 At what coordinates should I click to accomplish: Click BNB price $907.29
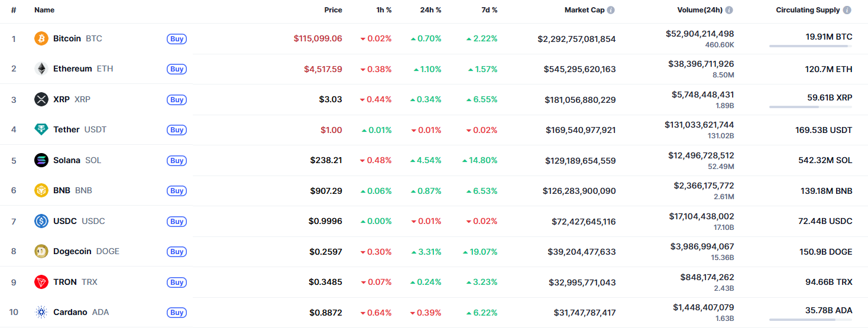coord(326,191)
